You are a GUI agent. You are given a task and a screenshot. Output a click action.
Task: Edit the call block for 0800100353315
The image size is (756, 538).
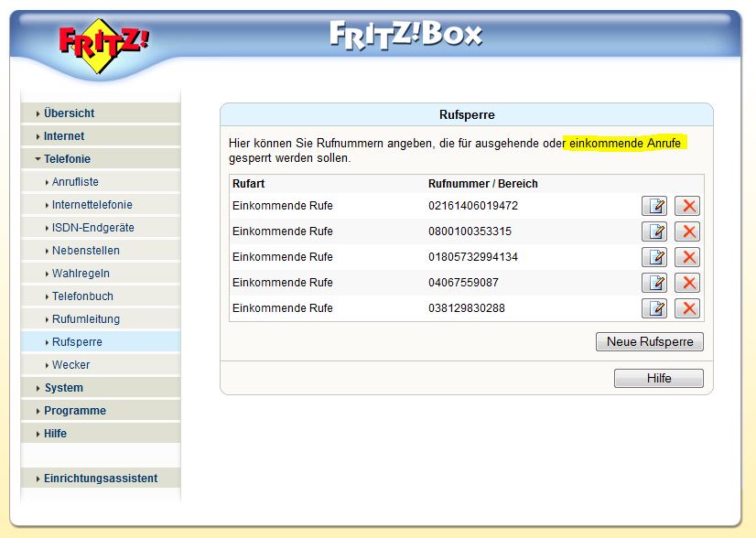pyautogui.click(x=654, y=231)
